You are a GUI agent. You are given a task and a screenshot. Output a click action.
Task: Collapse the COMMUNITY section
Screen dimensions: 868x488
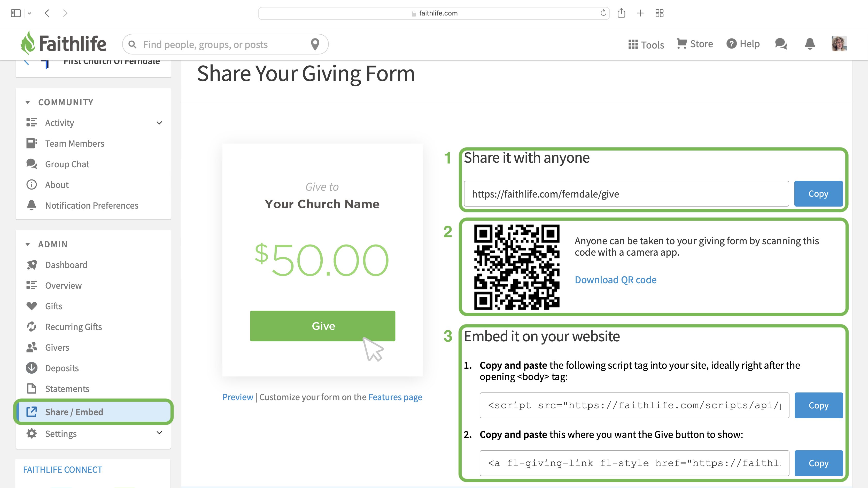pyautogui.click(x=28, y=102)
